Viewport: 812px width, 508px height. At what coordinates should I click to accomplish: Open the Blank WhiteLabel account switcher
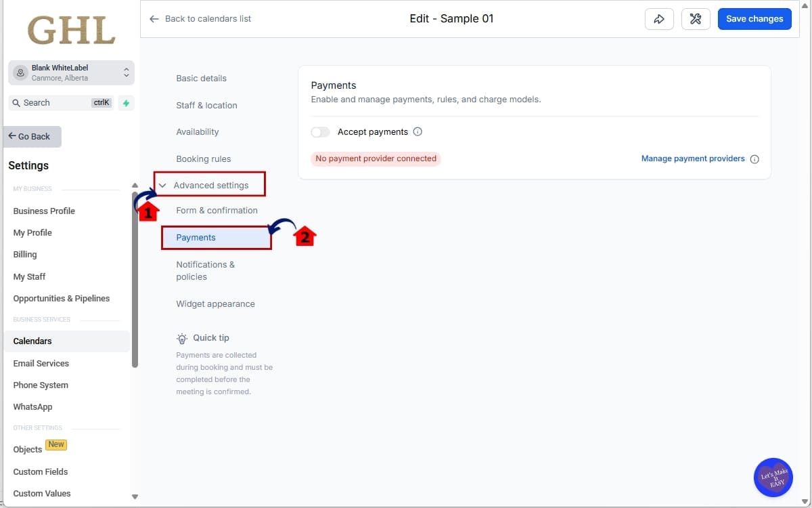click(x=71, y=72)
